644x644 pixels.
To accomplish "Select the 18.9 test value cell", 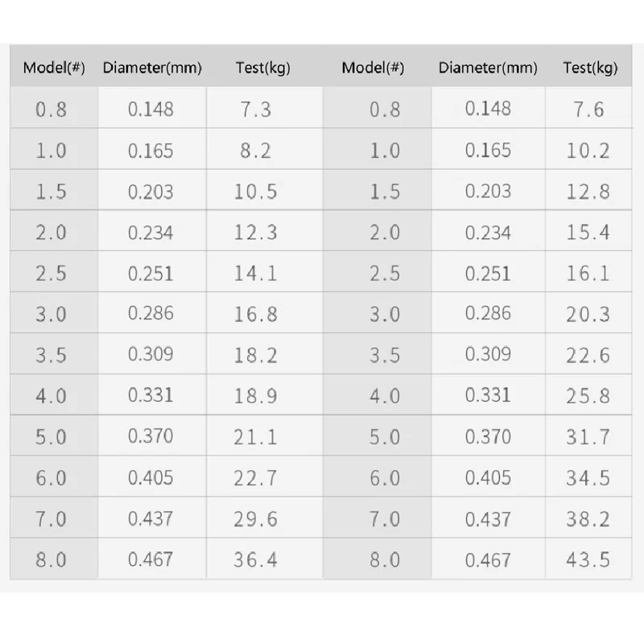I will click(256, 396).
